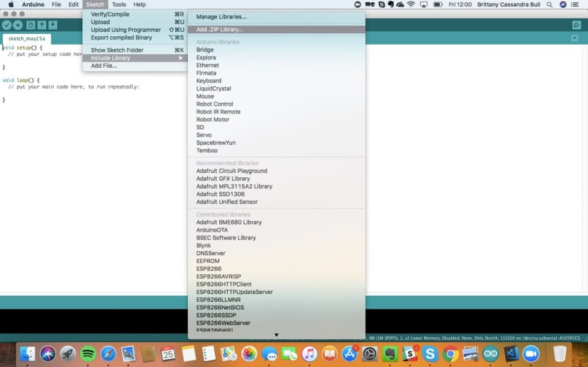This screenshot has height=367, width=588.
Task: Click the New sketch toolbar icon
Action: (x=30, y=25)
